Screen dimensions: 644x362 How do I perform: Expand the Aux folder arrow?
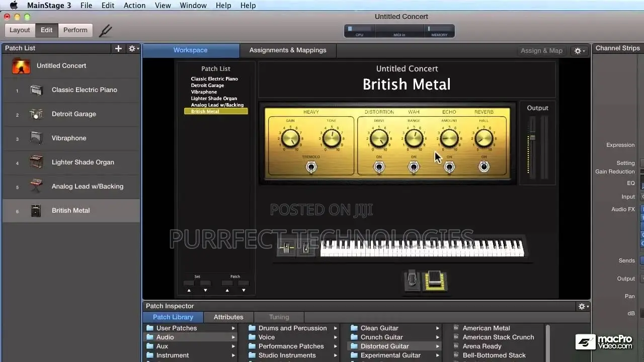pyautogui.click(x=233, y=346)
